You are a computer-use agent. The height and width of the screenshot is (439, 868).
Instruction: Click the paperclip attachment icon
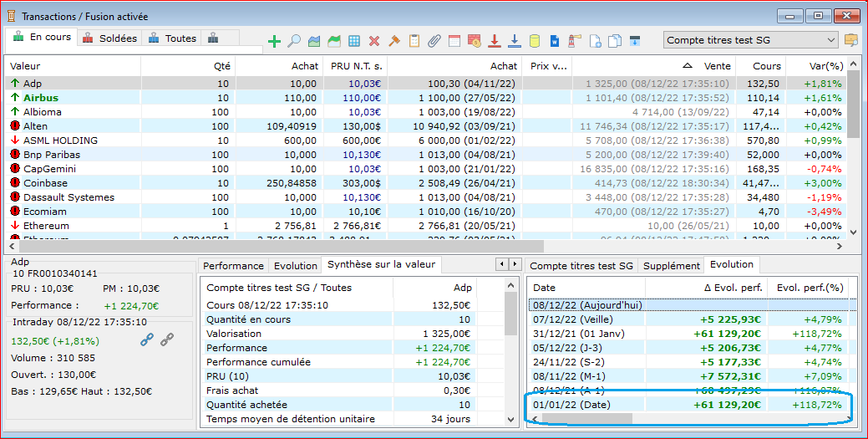pyautogui.click(x=434, y=40)
